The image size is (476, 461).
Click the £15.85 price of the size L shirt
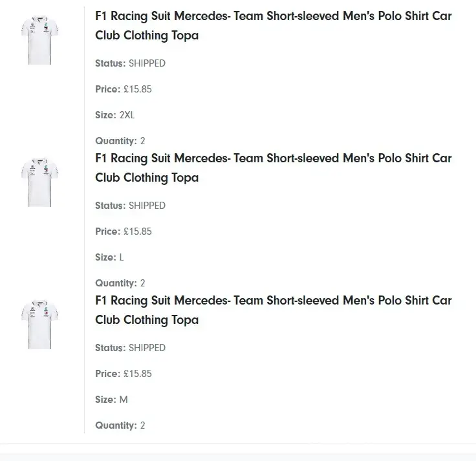tap(137, 231)
